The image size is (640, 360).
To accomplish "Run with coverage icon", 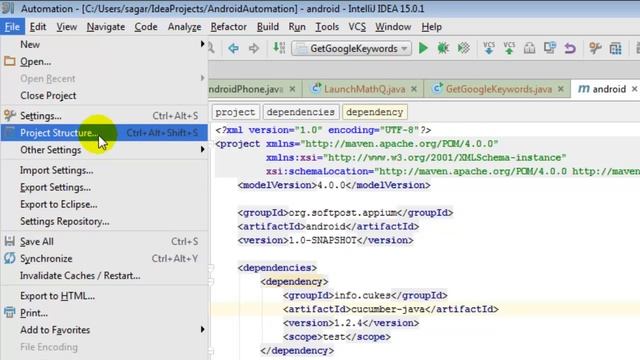I will pos(463,48).
